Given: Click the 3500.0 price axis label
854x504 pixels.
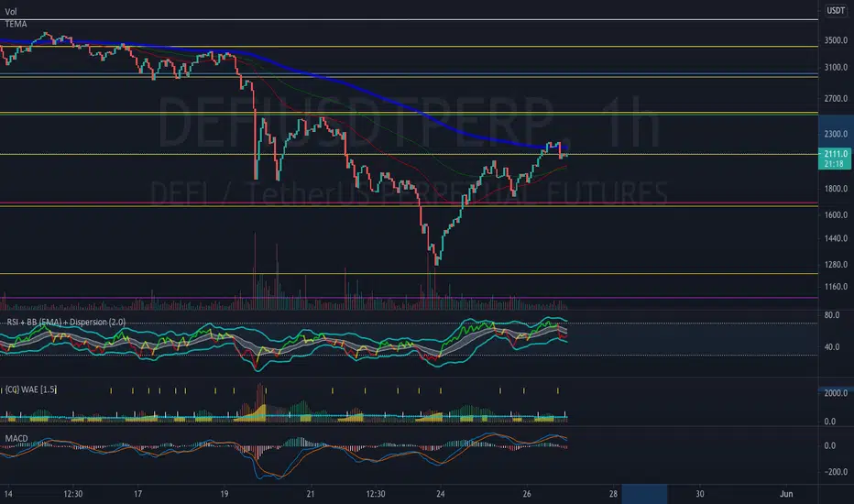Looking at the screenshot, I should click(x=836, y=40).
